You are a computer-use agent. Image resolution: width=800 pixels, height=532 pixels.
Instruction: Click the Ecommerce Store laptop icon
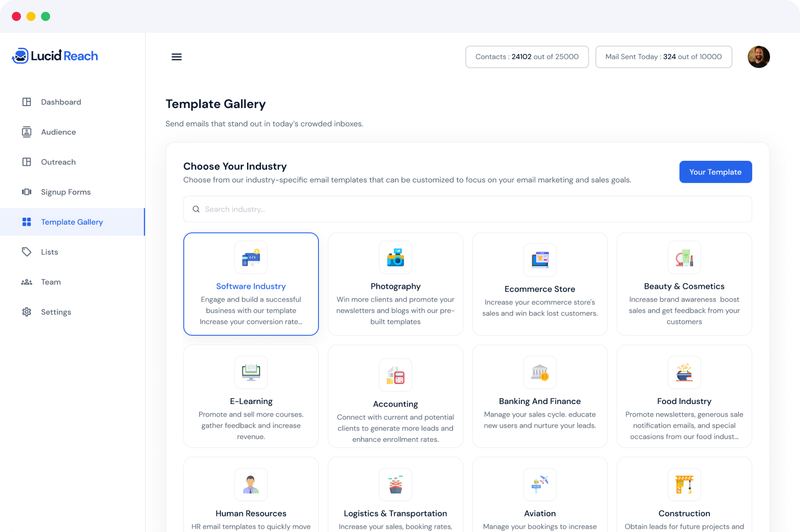(x=539, y=260)
